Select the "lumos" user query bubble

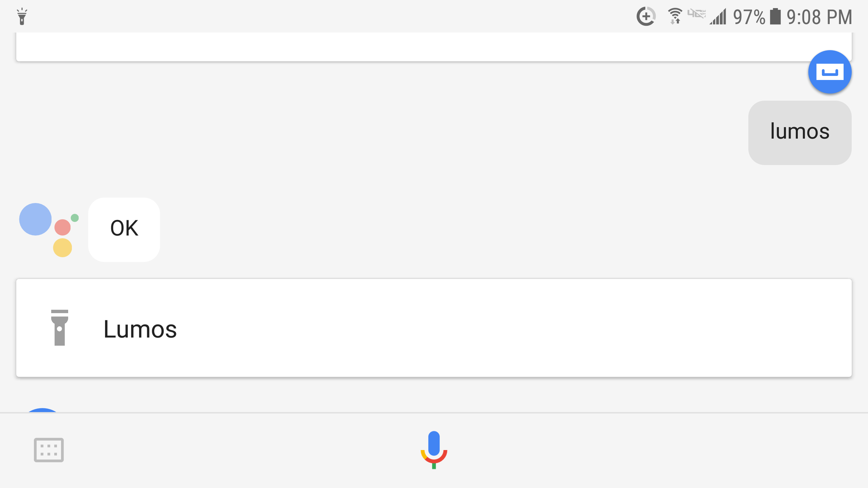click(x=800, y=133)
